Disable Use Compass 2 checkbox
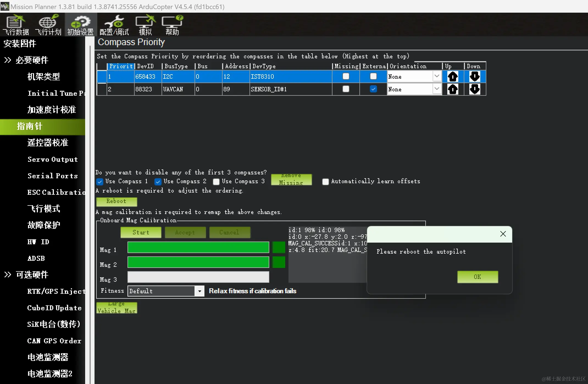 158,182
